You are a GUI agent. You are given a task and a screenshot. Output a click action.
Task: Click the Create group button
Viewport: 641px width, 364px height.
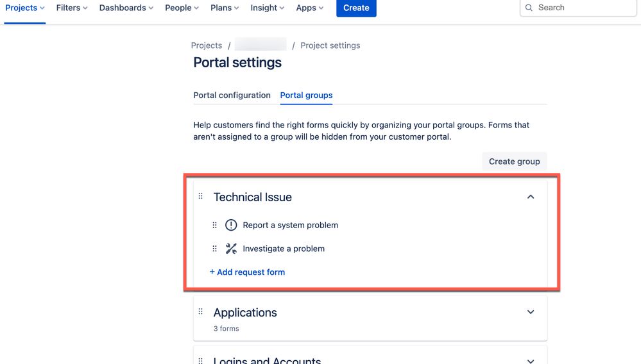514,161
